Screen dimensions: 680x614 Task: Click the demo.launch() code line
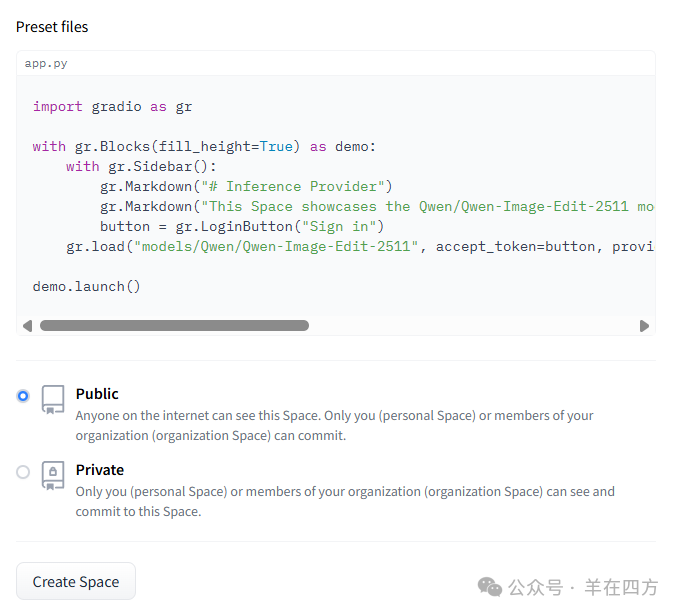[86, 286]
